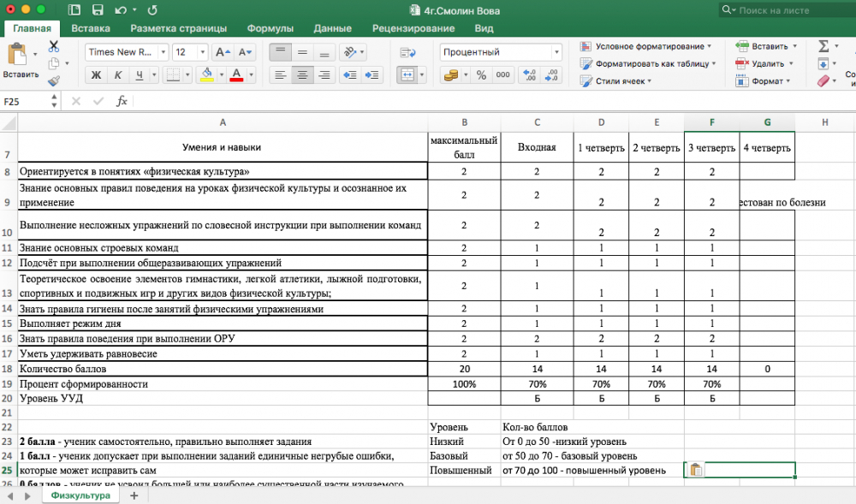Click the Fill down icon
This screenshot has width=856, height=504.
click(823, 64)
